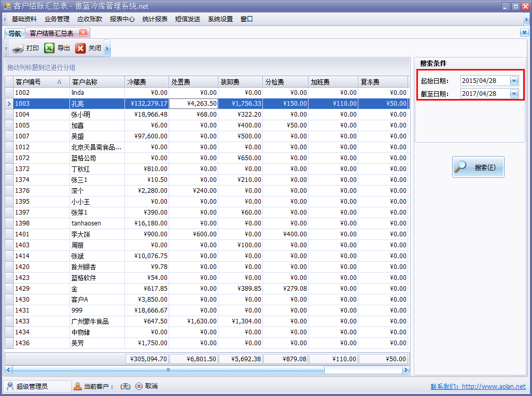Select the row for customer 张小明
This screenshot has width=532, height=396.
tap(80, 115)
